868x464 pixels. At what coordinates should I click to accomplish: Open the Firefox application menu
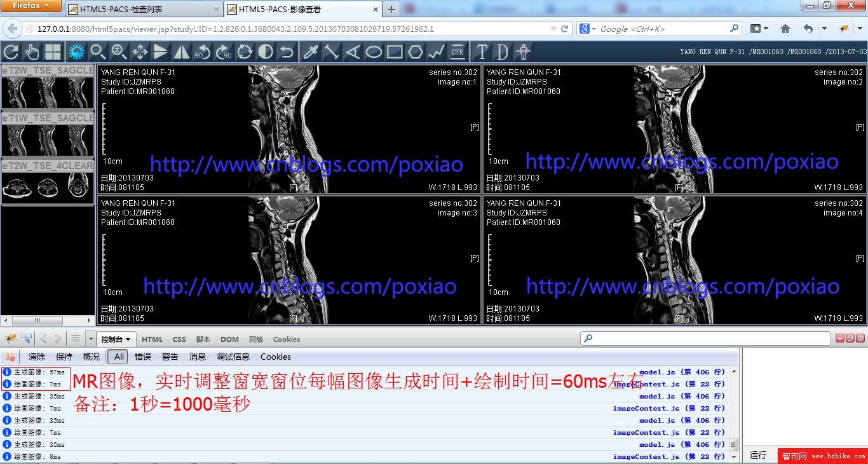(x=32, y=6)
